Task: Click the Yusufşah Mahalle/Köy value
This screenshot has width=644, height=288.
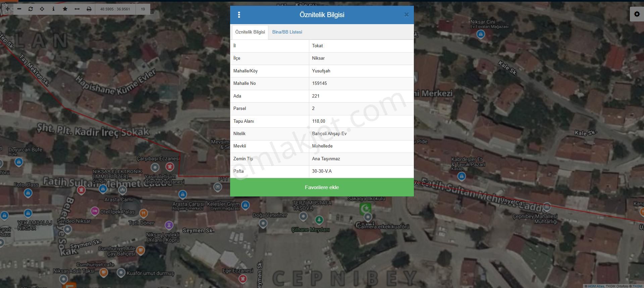Action: 321,71
